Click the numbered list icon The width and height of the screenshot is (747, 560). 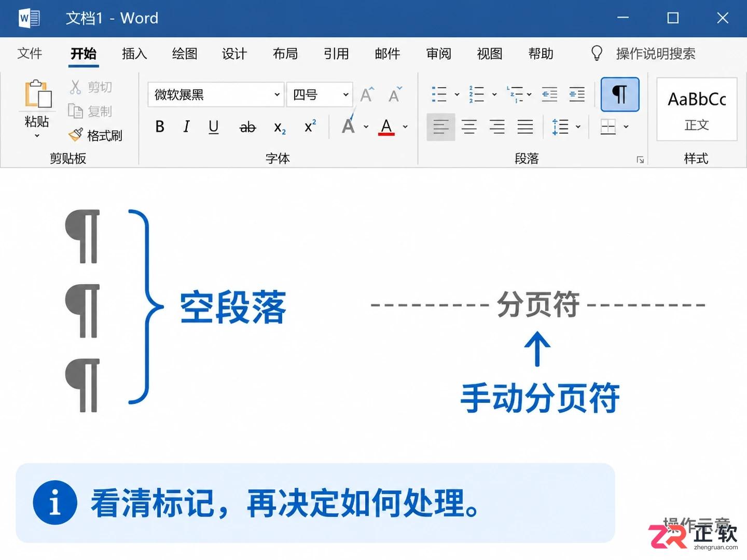click(476, 94)
